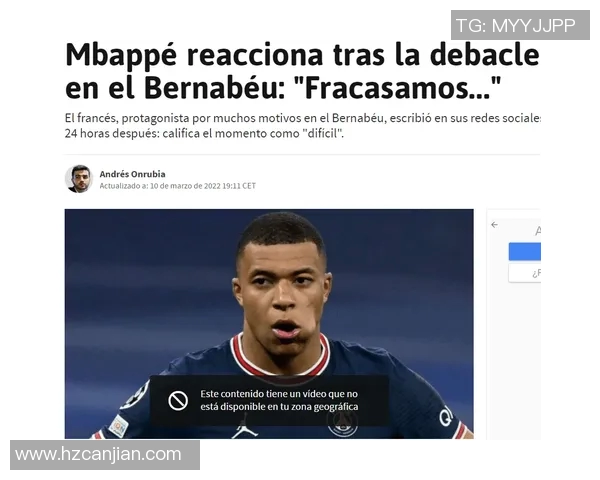
Task: Click the "Fracasamos..." quote in headline
Action: 397,88
